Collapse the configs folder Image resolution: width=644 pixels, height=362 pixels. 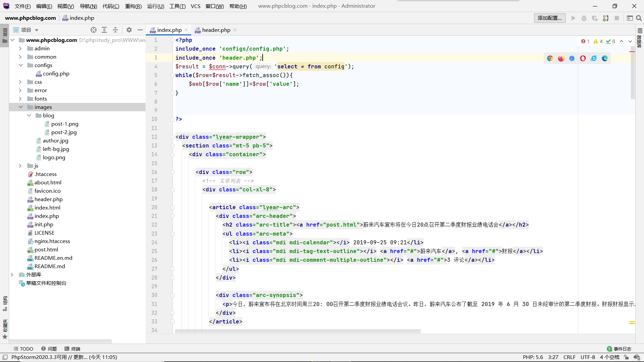[20, 65]
